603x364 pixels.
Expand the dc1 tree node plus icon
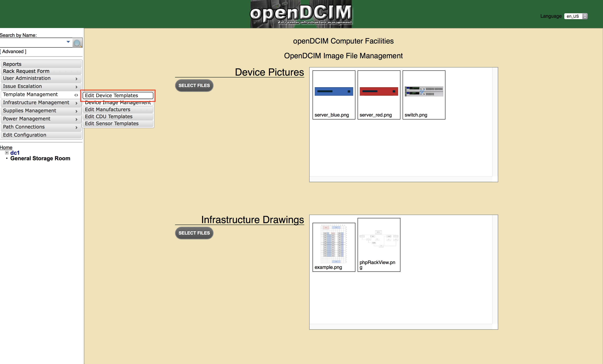point(7,153)
